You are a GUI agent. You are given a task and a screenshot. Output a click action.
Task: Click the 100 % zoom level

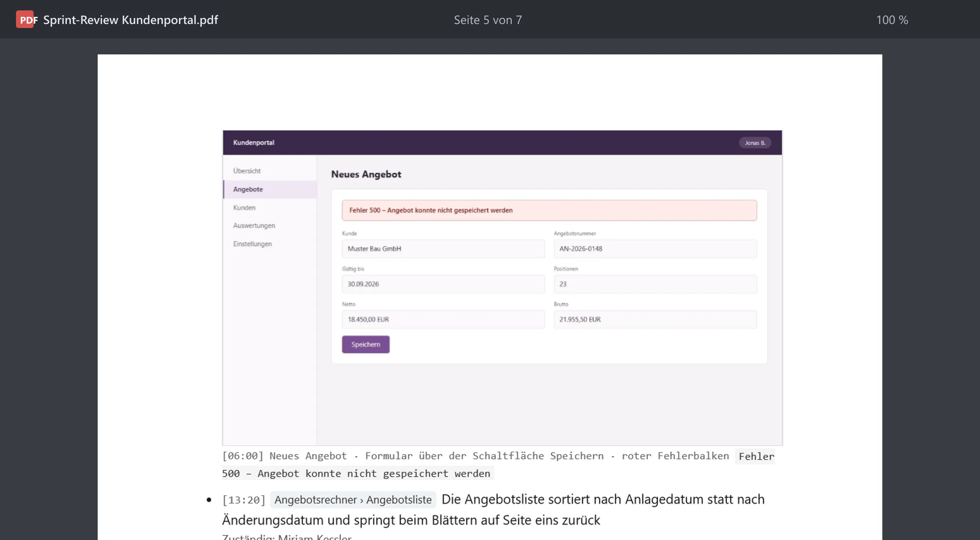(x=892, y=20)
